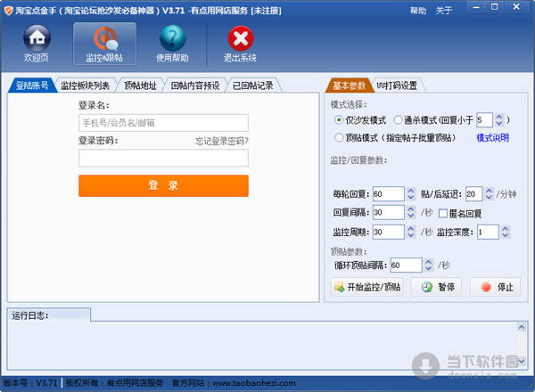Enable the 匿名回复 checkbox
The image size is (535, 392).
click(x=443, y=214)
